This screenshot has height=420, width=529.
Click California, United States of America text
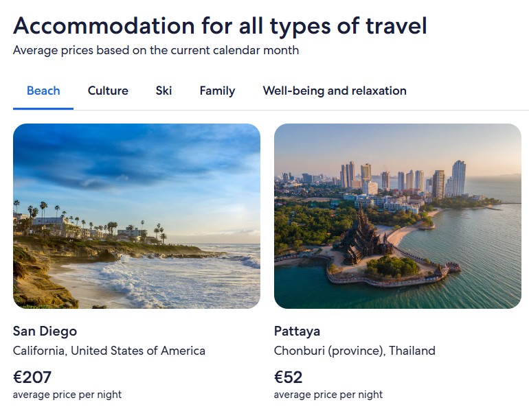point(109,351)
